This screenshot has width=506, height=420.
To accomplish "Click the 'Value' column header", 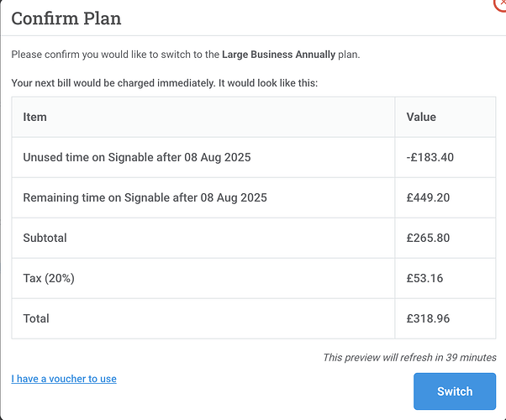I will coord(421,117).
